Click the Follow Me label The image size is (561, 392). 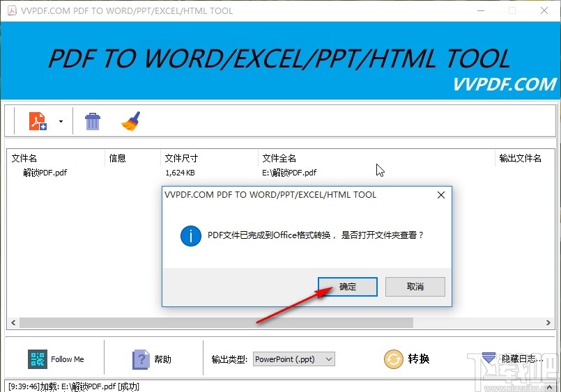tap(68, 359)
